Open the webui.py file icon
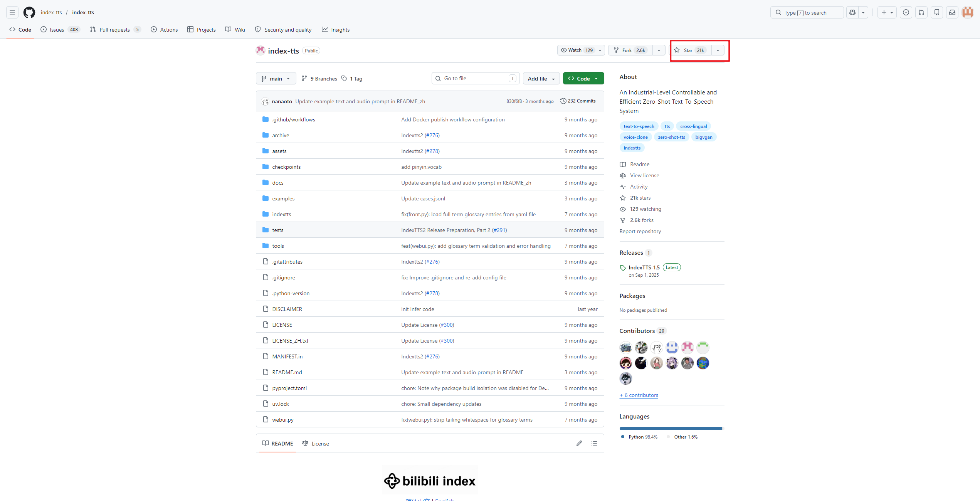 coord(266,420)
